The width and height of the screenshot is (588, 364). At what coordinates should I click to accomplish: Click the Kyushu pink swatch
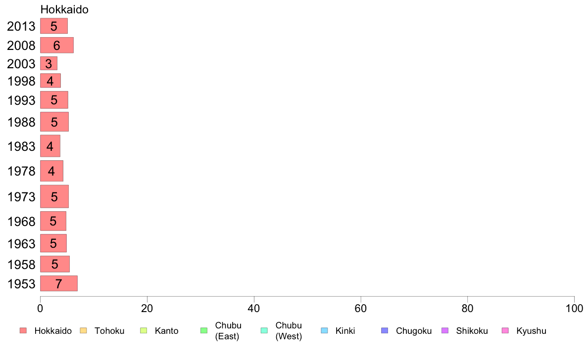coord(505,330)
